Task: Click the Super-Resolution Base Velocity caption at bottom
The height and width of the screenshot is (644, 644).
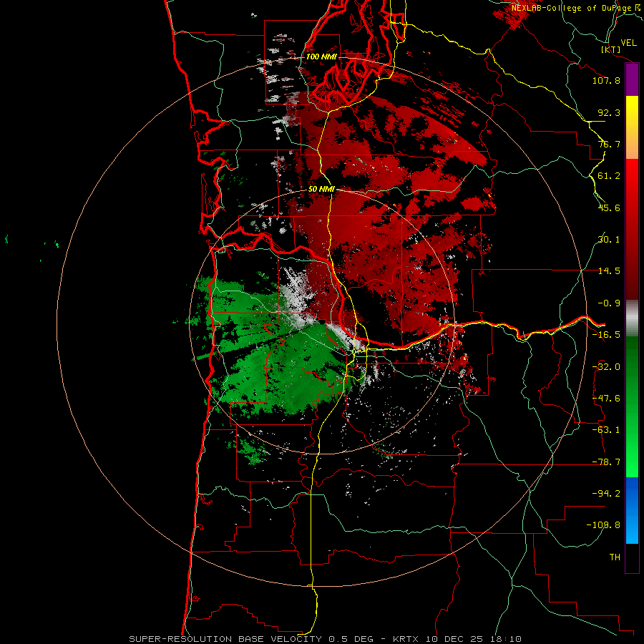Action: click(326, 639)
